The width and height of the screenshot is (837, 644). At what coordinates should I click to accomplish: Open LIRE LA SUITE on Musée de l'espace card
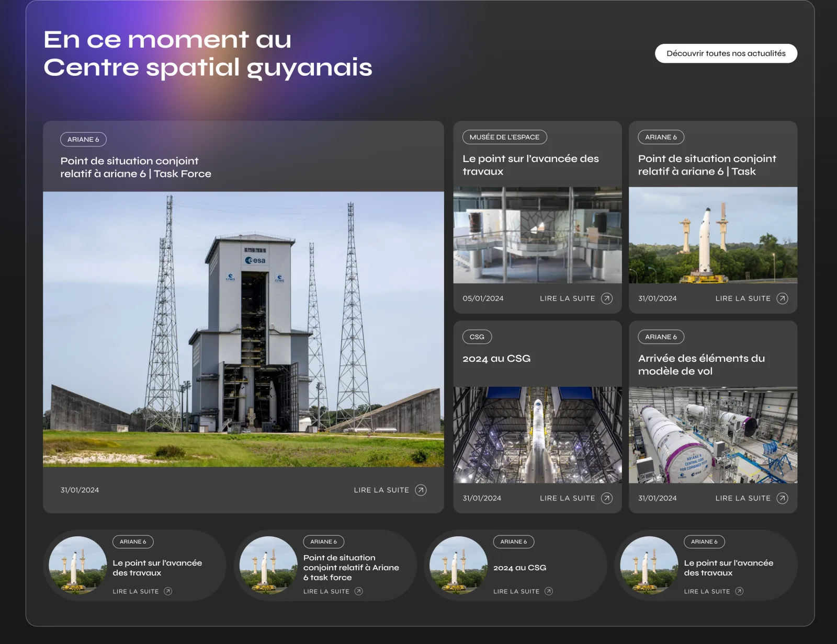568,298
